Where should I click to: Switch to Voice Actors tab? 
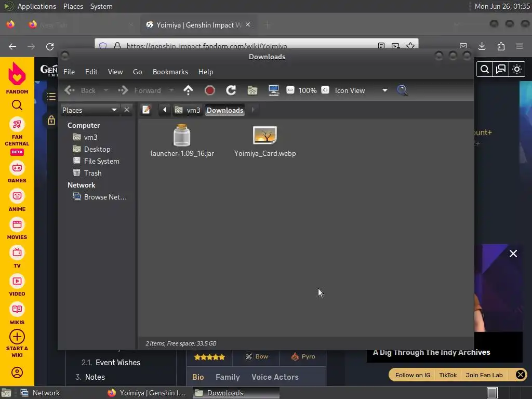pyautogui.click(x=275, y=377)
